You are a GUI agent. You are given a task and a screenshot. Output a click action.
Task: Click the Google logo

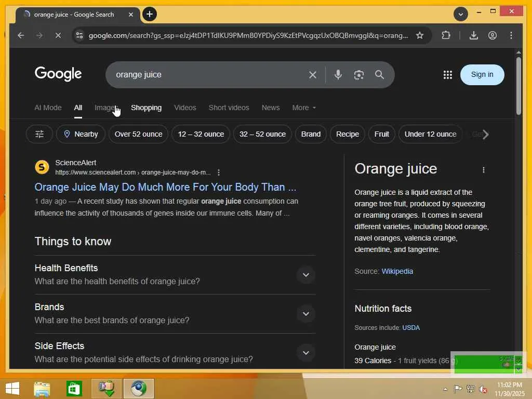(58, 74)
